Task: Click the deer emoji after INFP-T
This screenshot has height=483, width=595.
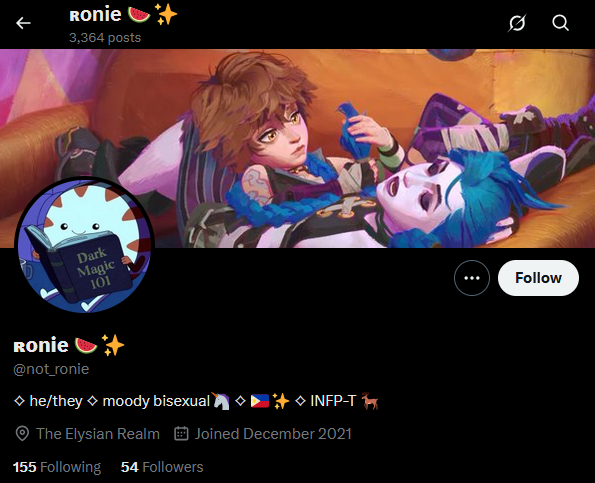Action: pyautogui.click(x=370, y=401)
